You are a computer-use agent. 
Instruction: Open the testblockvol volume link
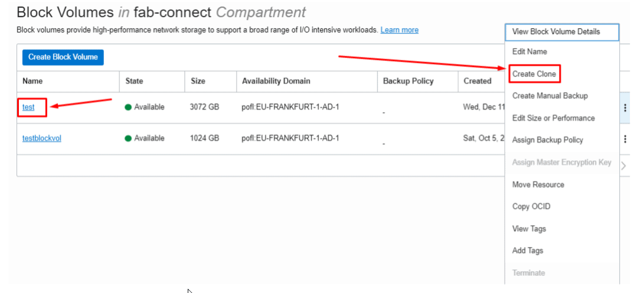click(41, 139)
